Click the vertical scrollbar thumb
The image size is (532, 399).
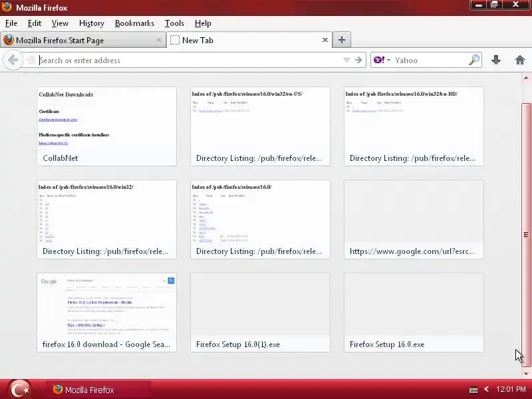click(x=526, y=235)
